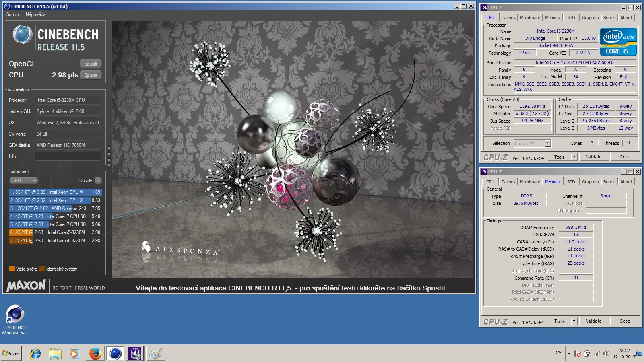Screen dimensions: 644x362
Task: Select ranking row 4 Intel Core i7 5.48
Action: 55,216
